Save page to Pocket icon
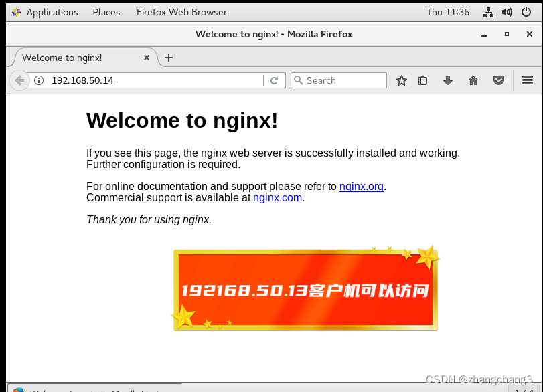The width and height of the screenshot is (543, 392). tap(499, 80)
